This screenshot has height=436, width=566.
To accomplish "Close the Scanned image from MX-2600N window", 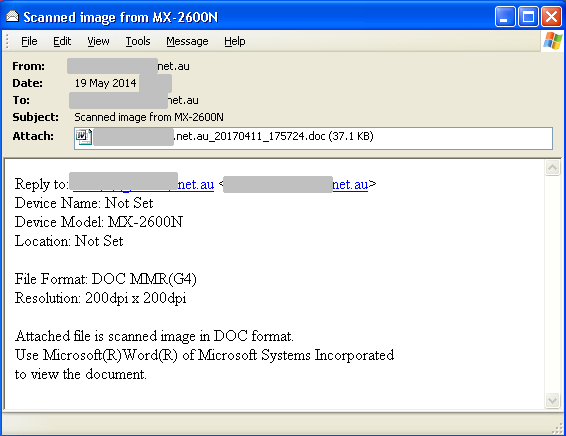I will (x=552, y=17).
